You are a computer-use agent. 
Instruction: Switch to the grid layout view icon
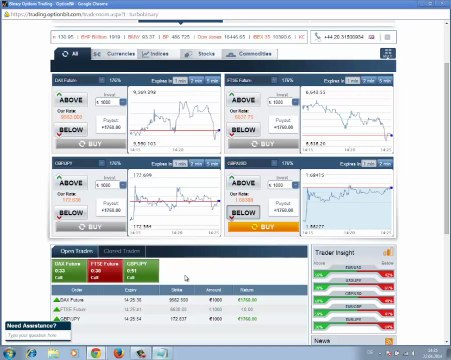388,53
